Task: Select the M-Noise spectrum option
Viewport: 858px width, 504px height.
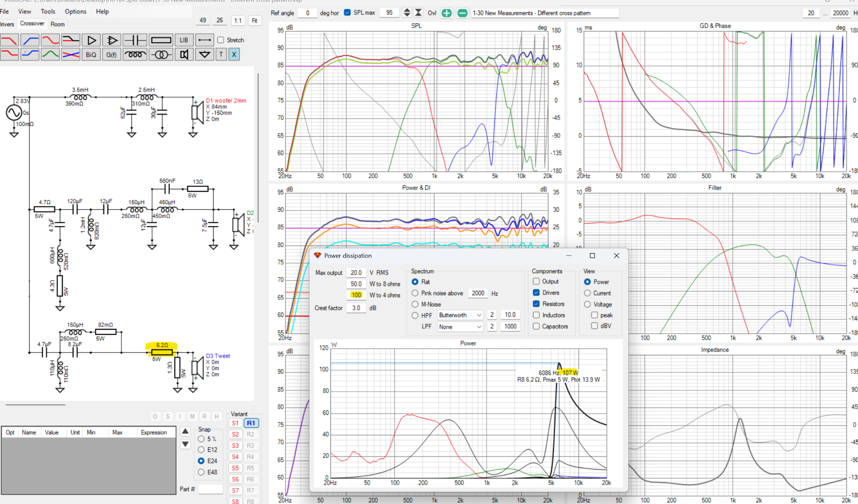Action: tap(415, 304)
